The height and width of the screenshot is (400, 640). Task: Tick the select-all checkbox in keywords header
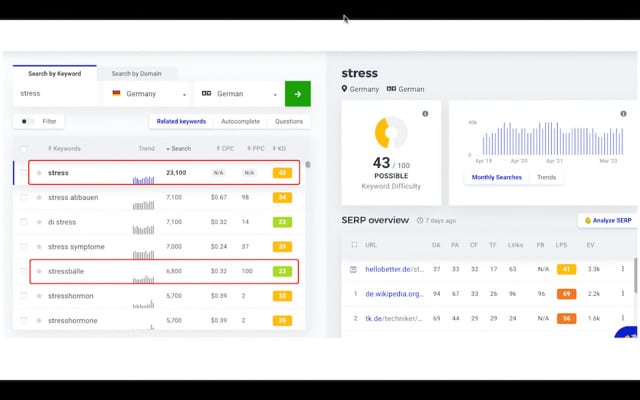23,149
